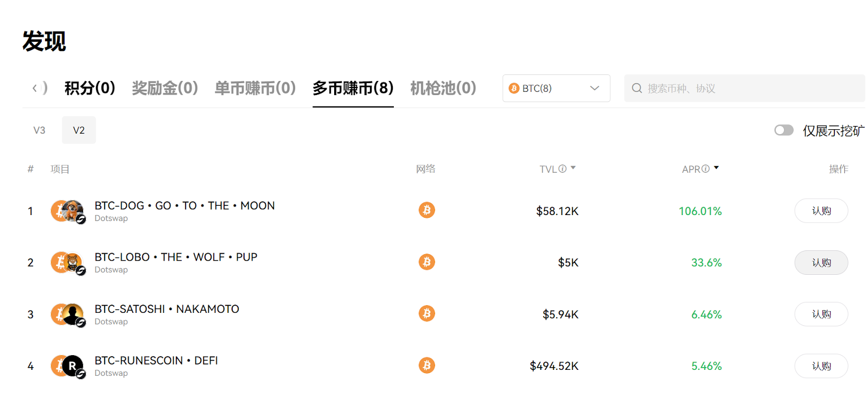Click the BTC-RUNESCOIN pair token icon
Image resolution: width=868 pixels, height=397 pixels.
pos(67,366)
